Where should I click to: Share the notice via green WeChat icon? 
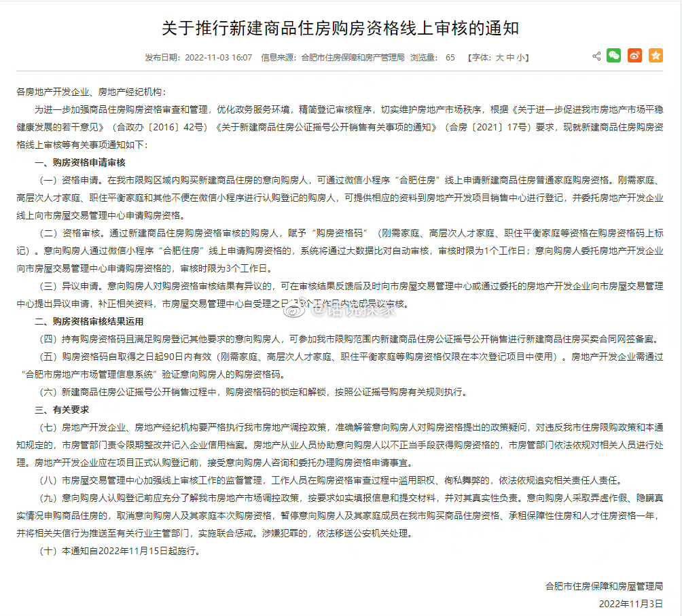[613, 56]
